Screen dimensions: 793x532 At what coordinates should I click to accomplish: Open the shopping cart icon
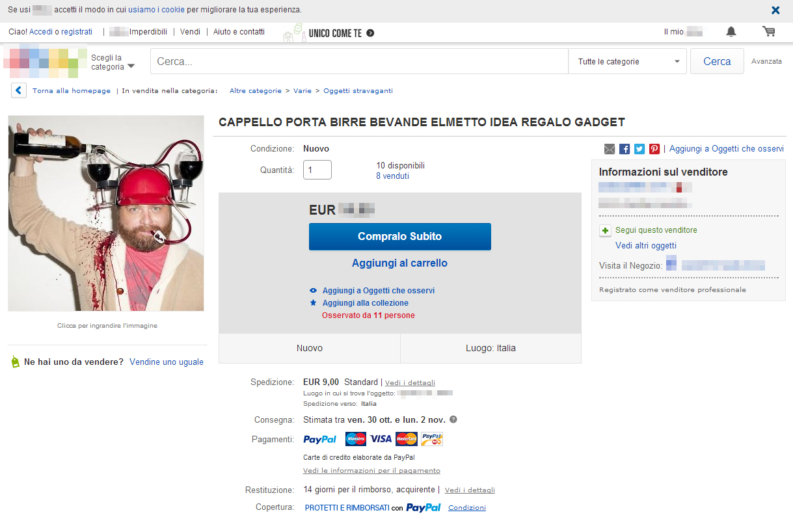tap(768, 32)
